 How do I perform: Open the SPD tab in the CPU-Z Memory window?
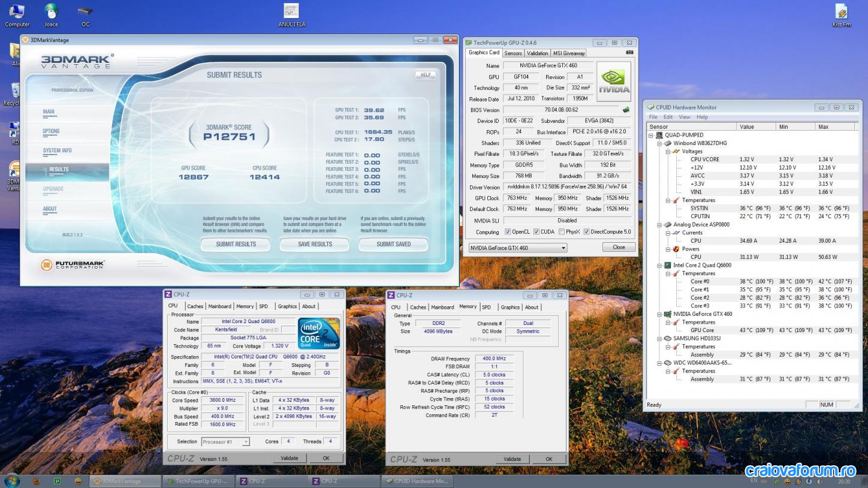tap(486, 307)
